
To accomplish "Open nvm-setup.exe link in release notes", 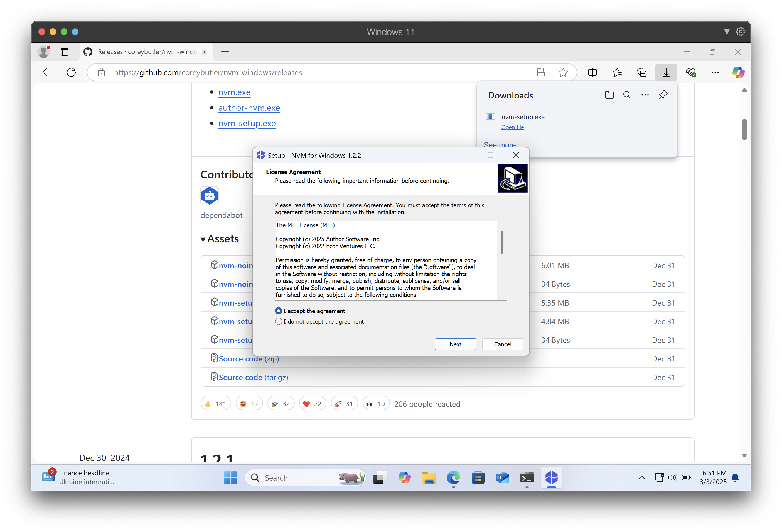I will [247, 123].
